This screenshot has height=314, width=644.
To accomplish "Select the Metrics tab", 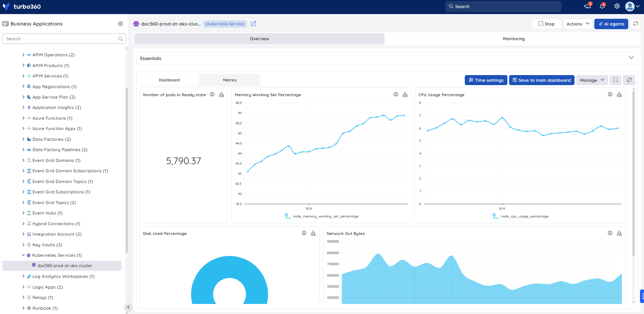I will (x=230, y=80).
